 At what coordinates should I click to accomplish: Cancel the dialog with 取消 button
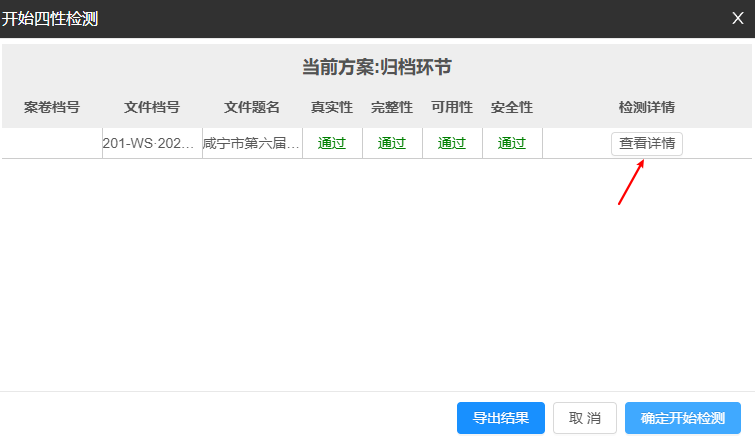[x=584, y=418]
